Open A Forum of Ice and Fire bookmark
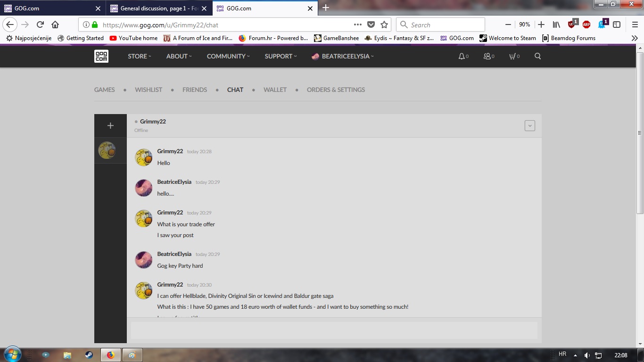Viewport: 644px width, 362px height. [x=198, y=38]
